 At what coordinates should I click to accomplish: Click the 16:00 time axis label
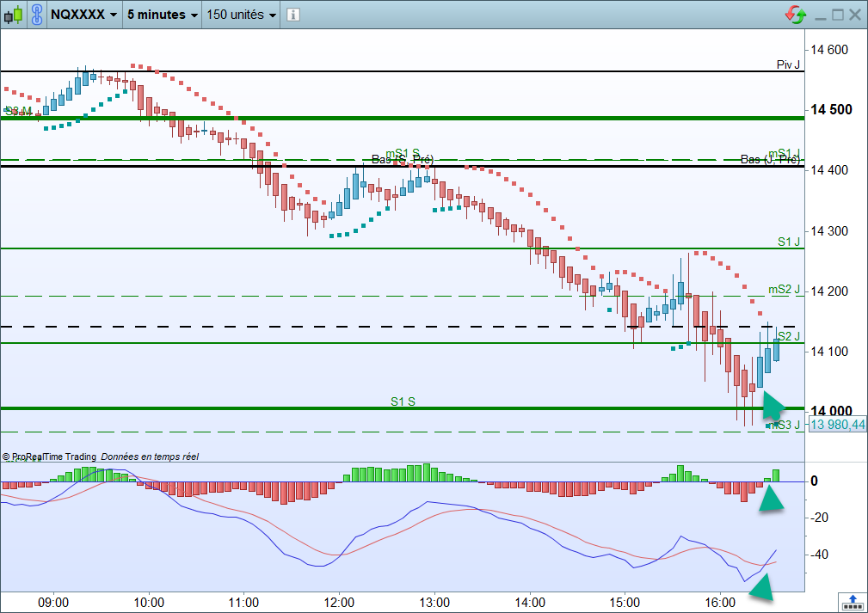coord(720,603)
